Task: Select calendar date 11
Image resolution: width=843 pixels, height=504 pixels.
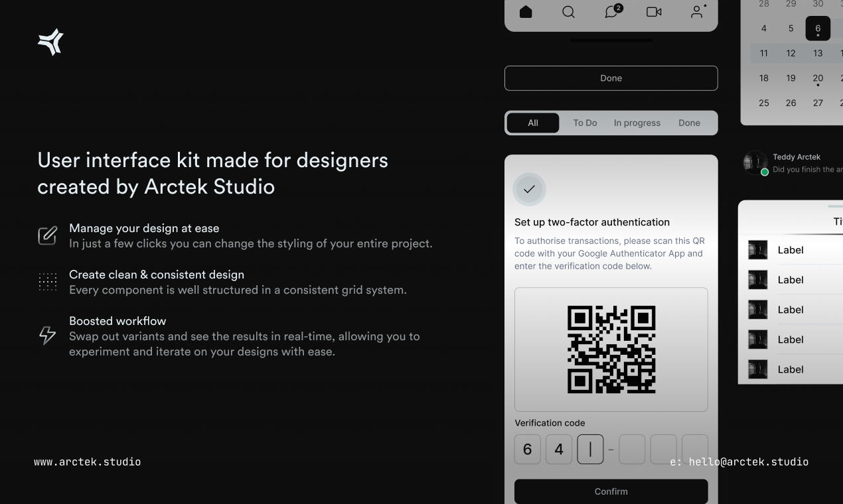Action: tap(764, 53)
